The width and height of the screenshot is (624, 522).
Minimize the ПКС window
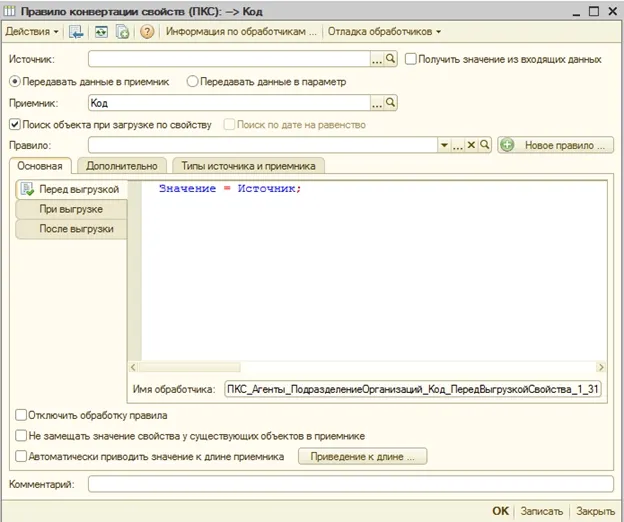576,14
